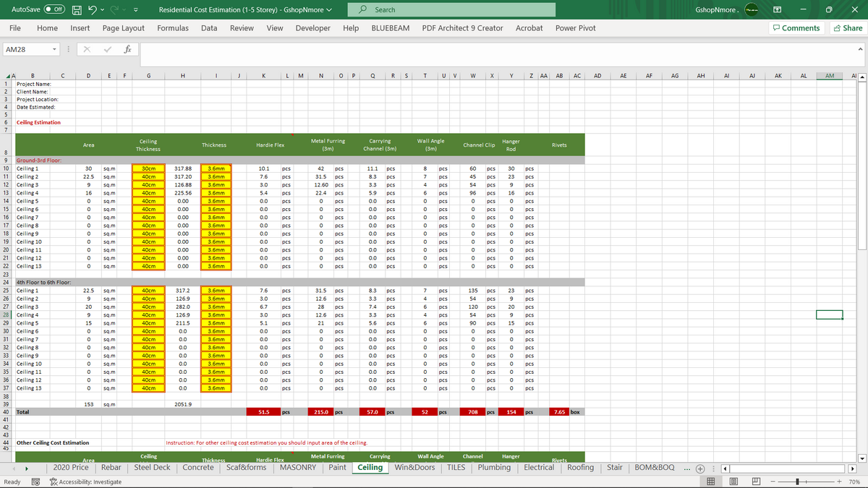Viewport: 868px width, 488px height.
Task: Expand the workbook title dropdown chevron
Action: (x=330, y=10)
